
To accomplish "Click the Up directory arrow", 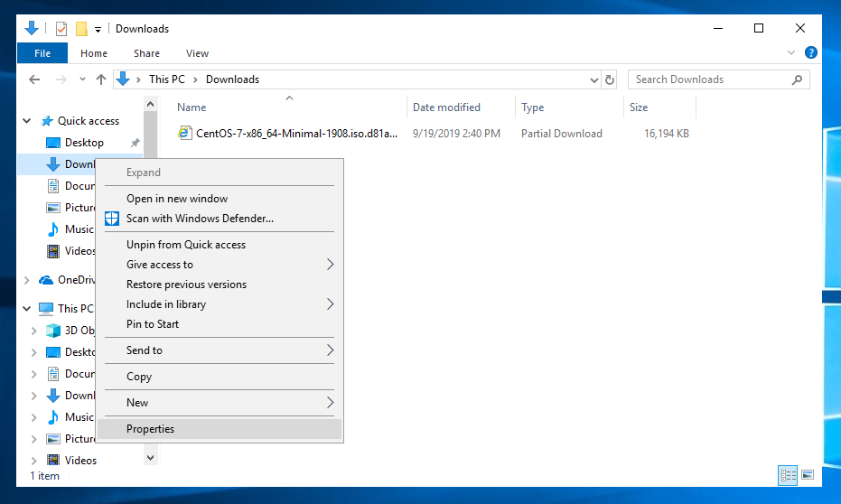I will pyautogui.click(x=101, y=79).
